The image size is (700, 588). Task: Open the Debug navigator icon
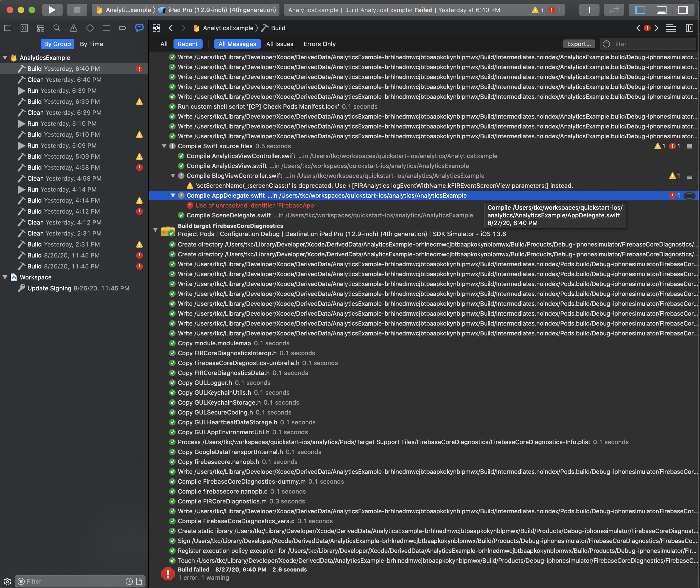coord(106,28)
